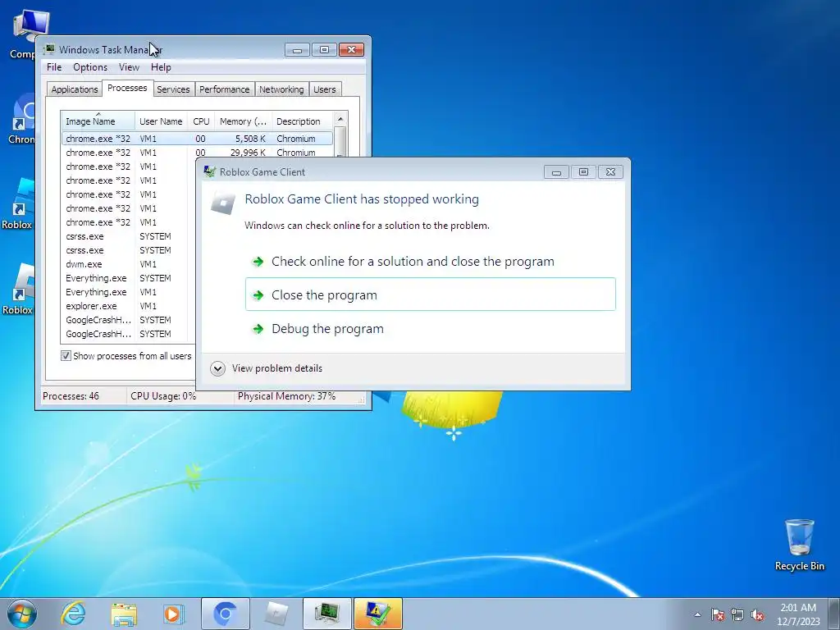Sort by Image Name column header
The height and width of the screenshot is (630, 840).
pos(98,121)
